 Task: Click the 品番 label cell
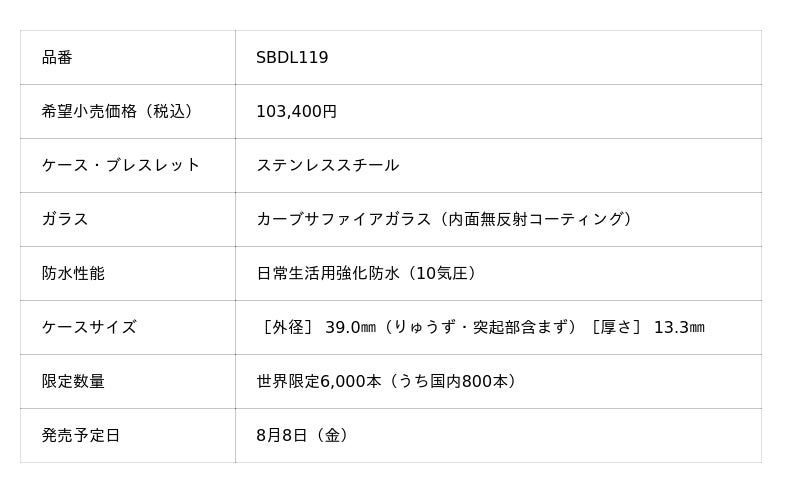(57, 58)
